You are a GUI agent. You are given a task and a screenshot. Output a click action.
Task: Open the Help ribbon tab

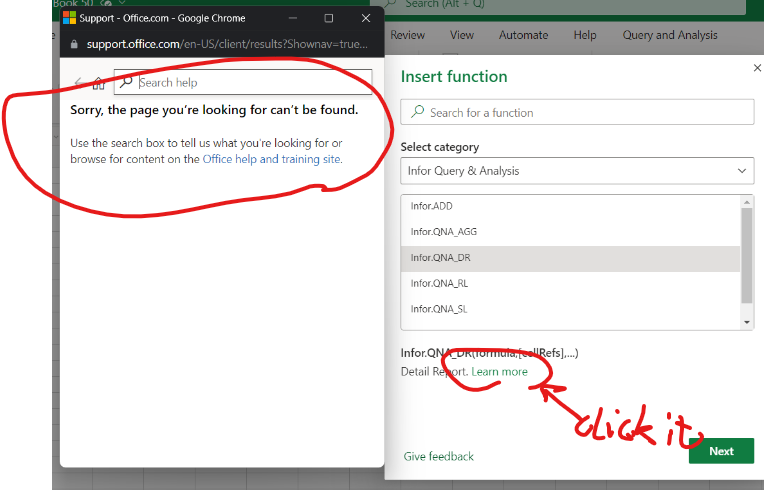click(585, 35)
